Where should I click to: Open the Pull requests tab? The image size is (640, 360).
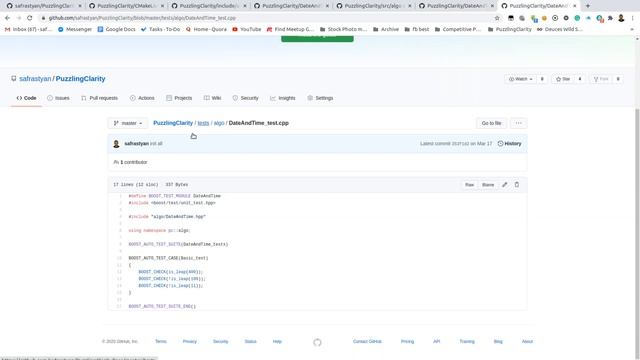tap(99, 98)
